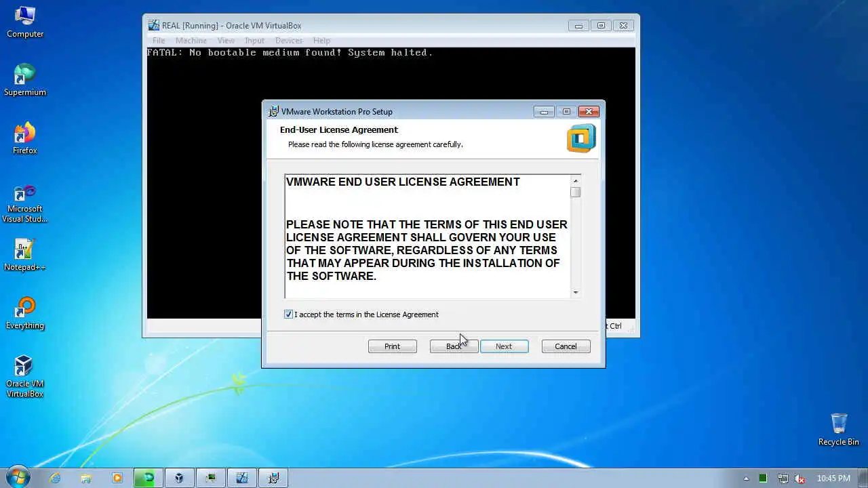Go Back in the VMware setup
This screenshot has height=488, width=868.
click(454, 346)
